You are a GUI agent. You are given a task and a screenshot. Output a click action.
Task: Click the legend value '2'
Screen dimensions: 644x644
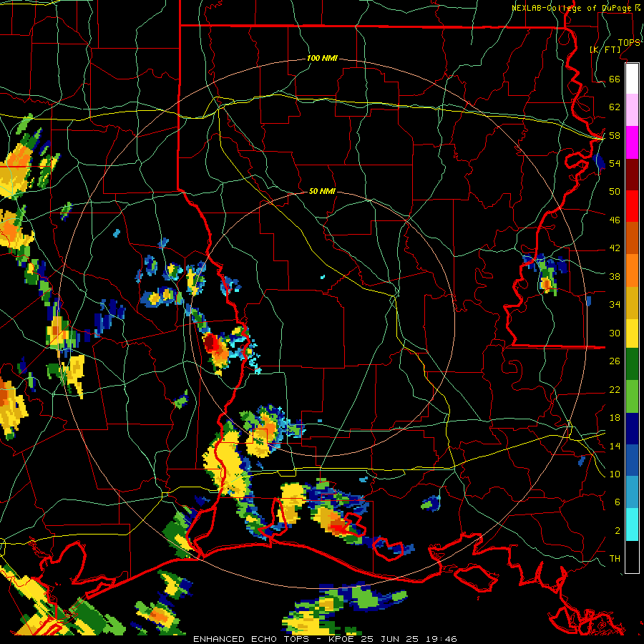coord(618,531)
